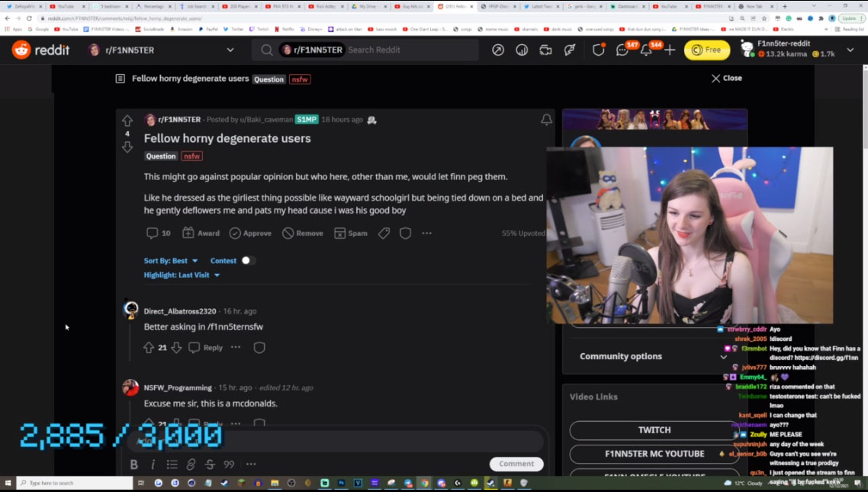This screenshot has width=868, height=492.
Task: Expand the Community options section
Action: click(654, 356)
